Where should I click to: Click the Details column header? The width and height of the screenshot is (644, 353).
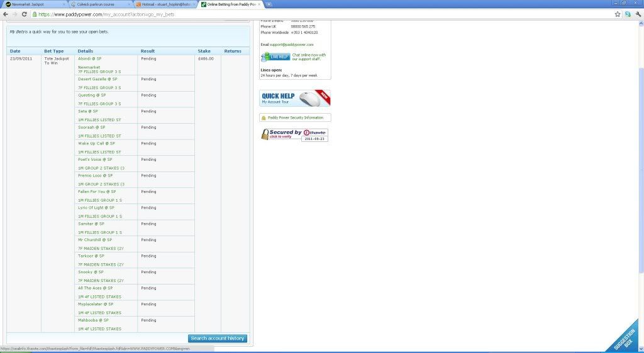86,52
